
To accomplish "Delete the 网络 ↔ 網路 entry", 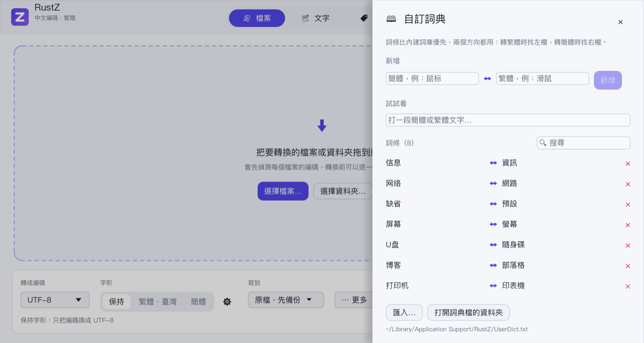I will pos(627,184).
